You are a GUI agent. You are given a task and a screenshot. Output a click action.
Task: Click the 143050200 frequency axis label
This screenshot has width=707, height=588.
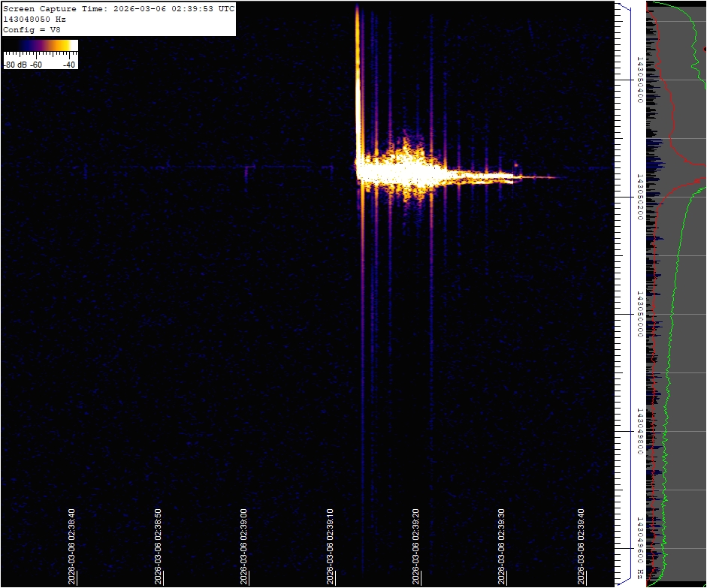[640, 197]
